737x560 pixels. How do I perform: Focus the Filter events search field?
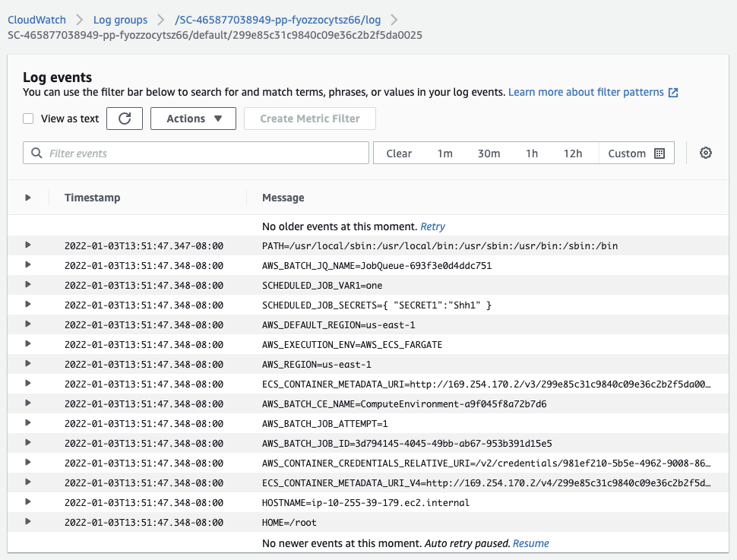coord(205,153)
